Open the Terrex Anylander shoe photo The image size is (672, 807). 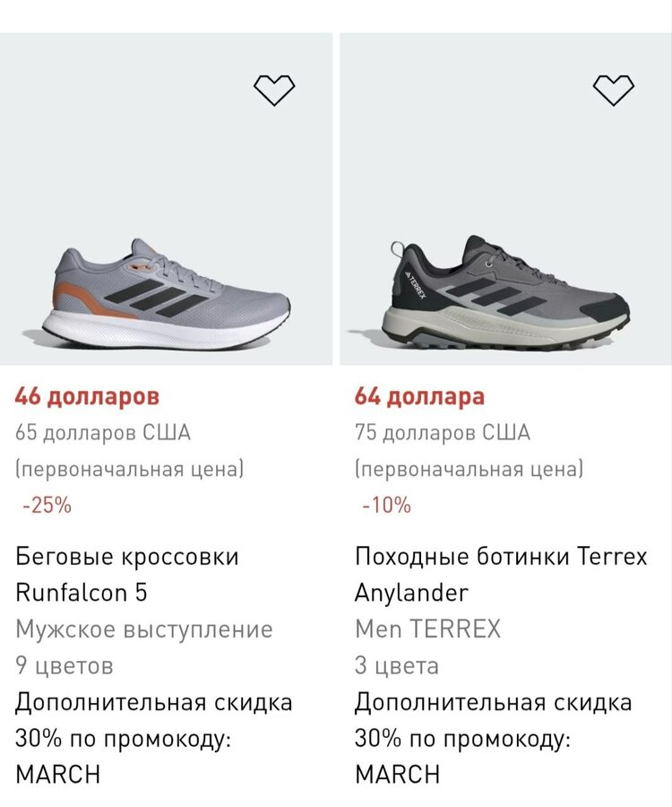[x=506, y=291]
